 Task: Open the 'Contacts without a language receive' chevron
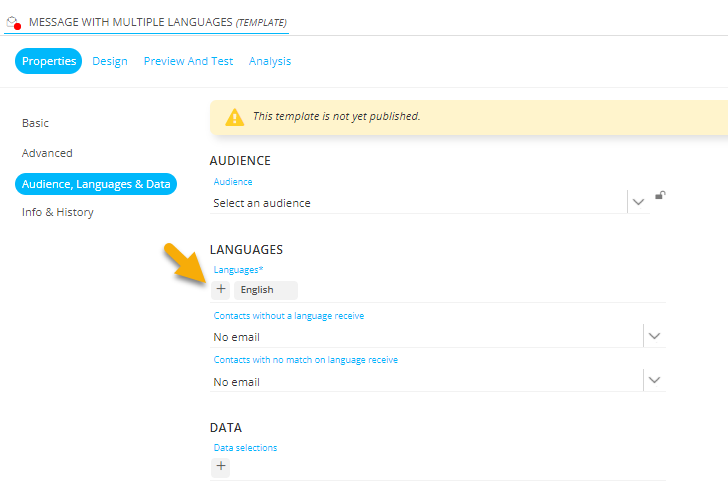pos(654,336)
